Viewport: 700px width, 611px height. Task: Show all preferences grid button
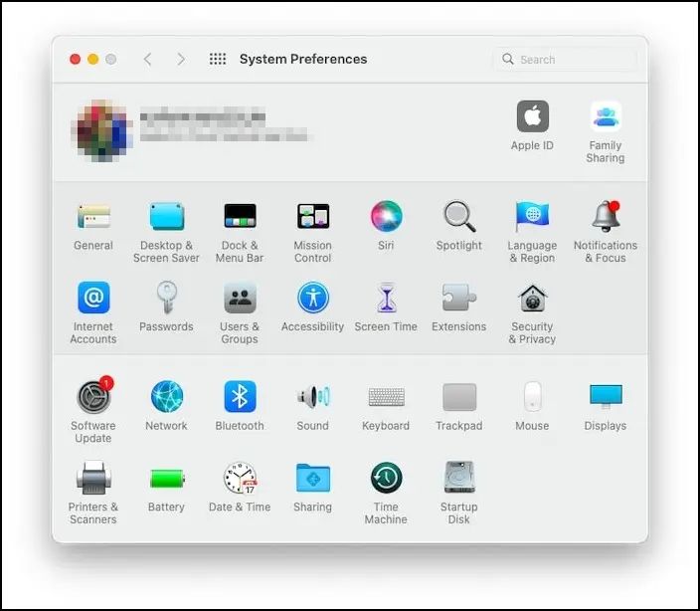tap(218, 60)
